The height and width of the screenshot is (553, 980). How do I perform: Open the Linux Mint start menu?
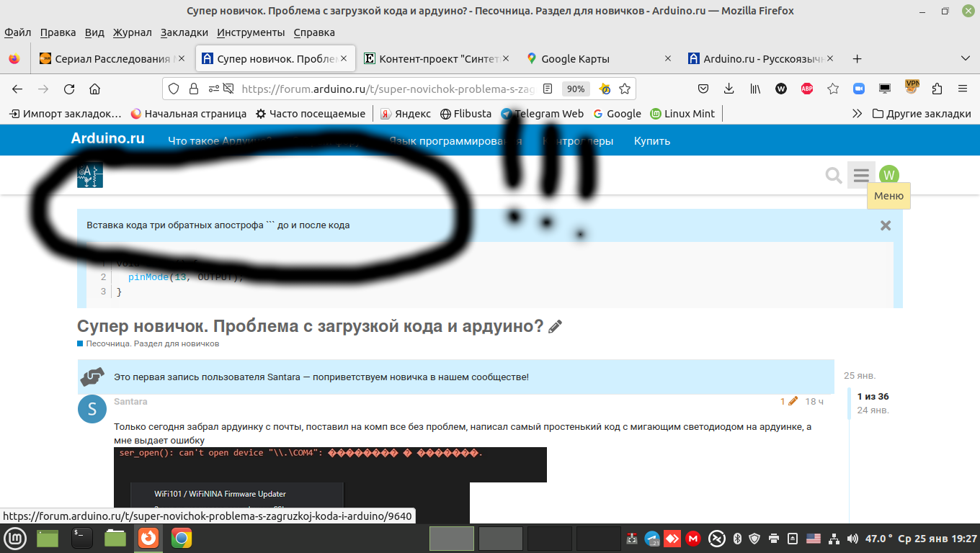[16, 538]
